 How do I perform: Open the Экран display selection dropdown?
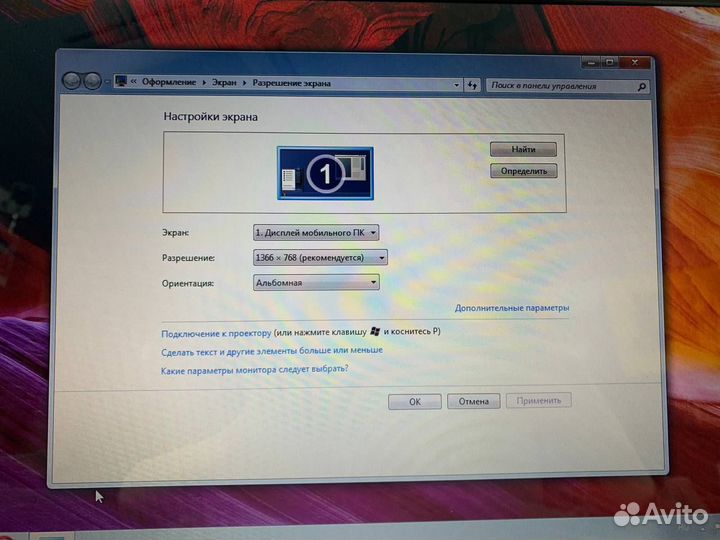pyautogui.click(x=316, y=232)
